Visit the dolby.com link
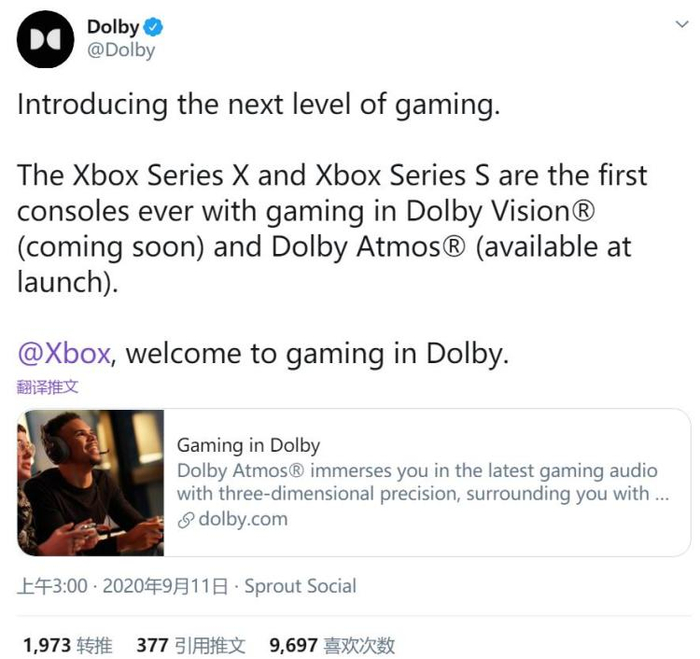This screenshot has width=700, height=659. pos(241,519)
